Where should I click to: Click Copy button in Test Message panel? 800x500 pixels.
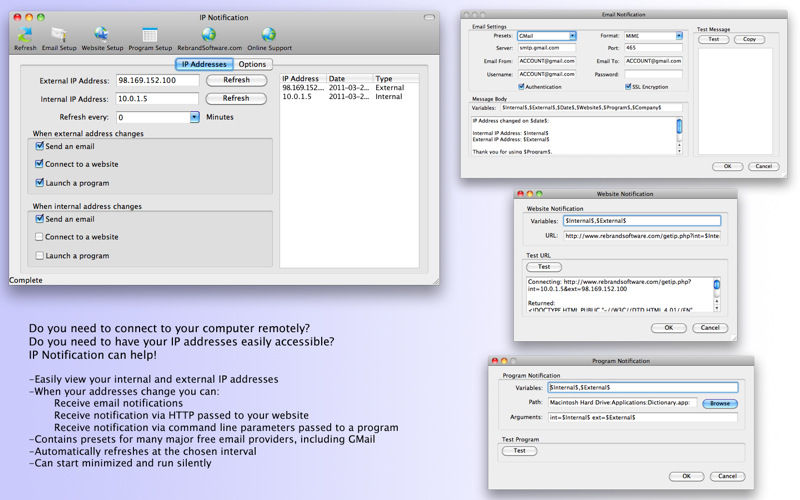(749, 39)
